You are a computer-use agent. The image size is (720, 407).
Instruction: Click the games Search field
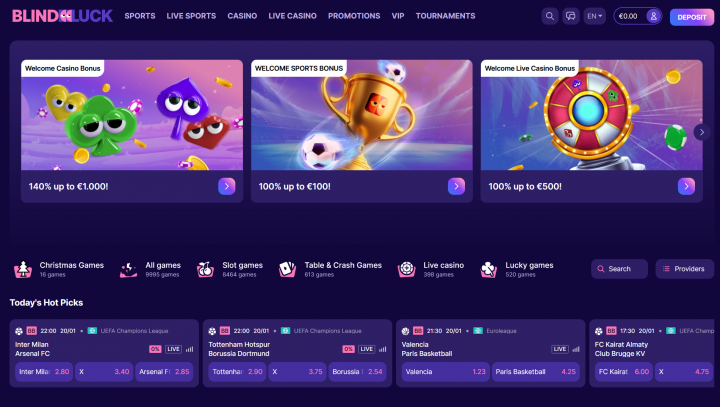[x=619, y=269]
